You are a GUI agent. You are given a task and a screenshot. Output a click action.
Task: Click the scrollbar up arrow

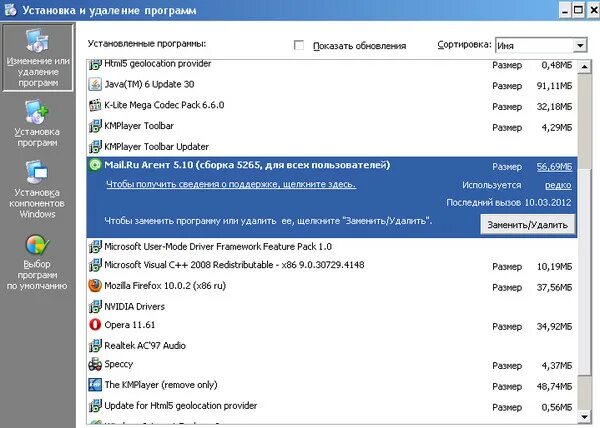tap(584, 67)
